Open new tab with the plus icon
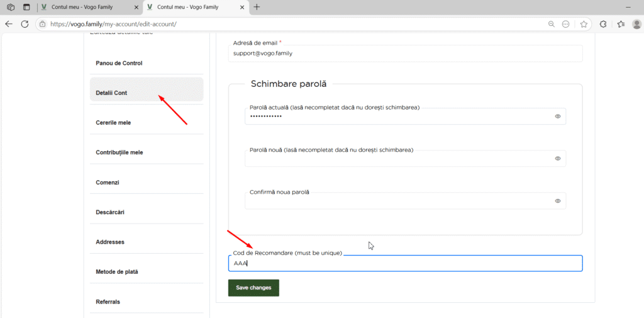The height and width of the screenshot is (318, 644). pyautogui.click(x=257, y=7)
